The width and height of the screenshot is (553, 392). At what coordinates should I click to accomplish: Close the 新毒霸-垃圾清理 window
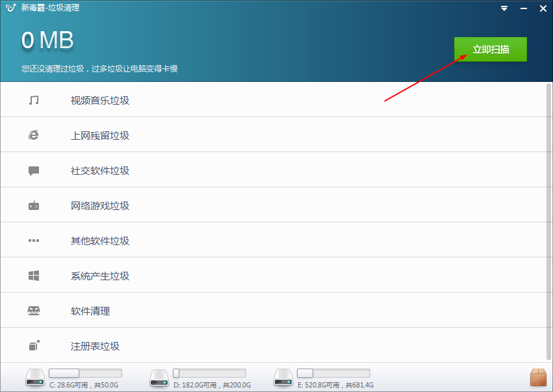coord(543,8)
